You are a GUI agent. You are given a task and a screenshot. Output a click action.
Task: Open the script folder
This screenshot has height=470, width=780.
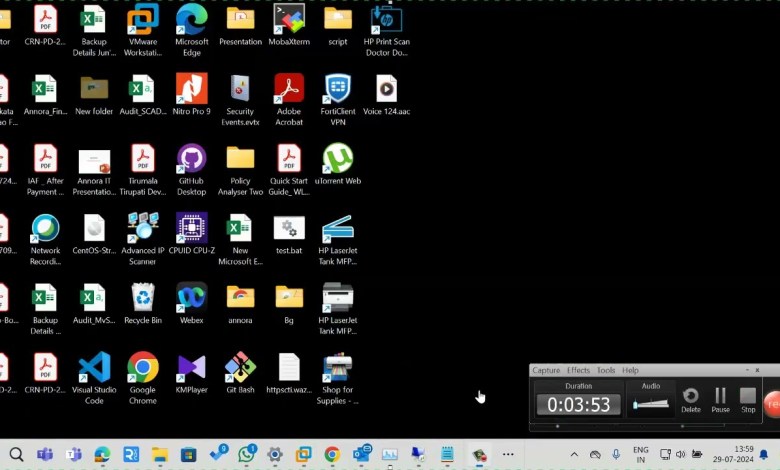click(x=338, y=26)
